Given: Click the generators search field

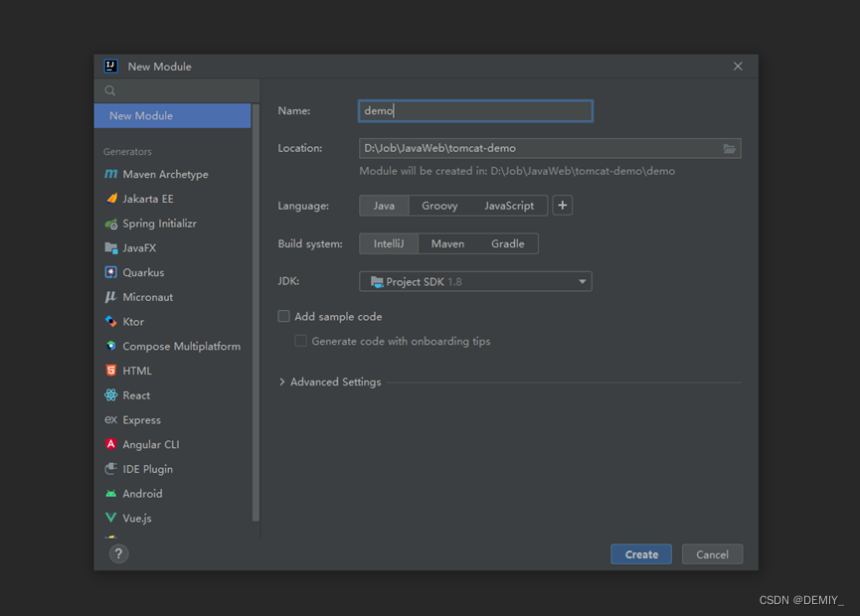Looking at the screenshot, I should tap(177, 90).
